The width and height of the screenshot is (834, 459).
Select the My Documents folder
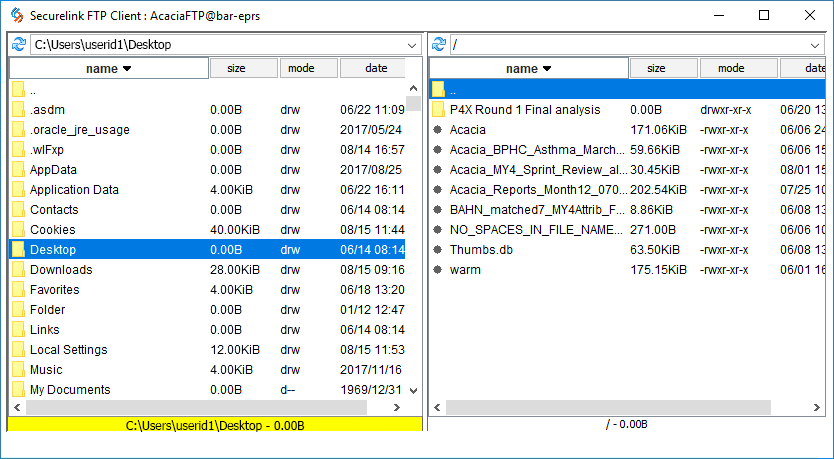point(70,390)
